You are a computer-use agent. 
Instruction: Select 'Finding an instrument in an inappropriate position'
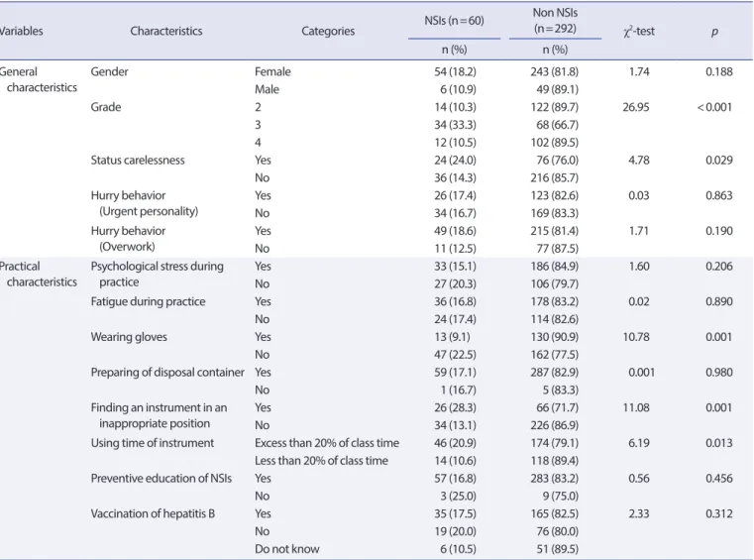coord(159,415)
